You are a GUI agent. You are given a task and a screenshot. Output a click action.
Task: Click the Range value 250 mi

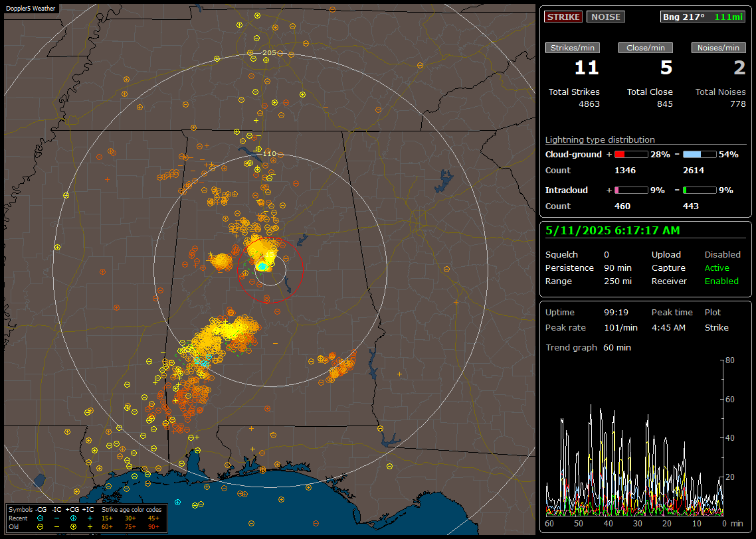618,281
